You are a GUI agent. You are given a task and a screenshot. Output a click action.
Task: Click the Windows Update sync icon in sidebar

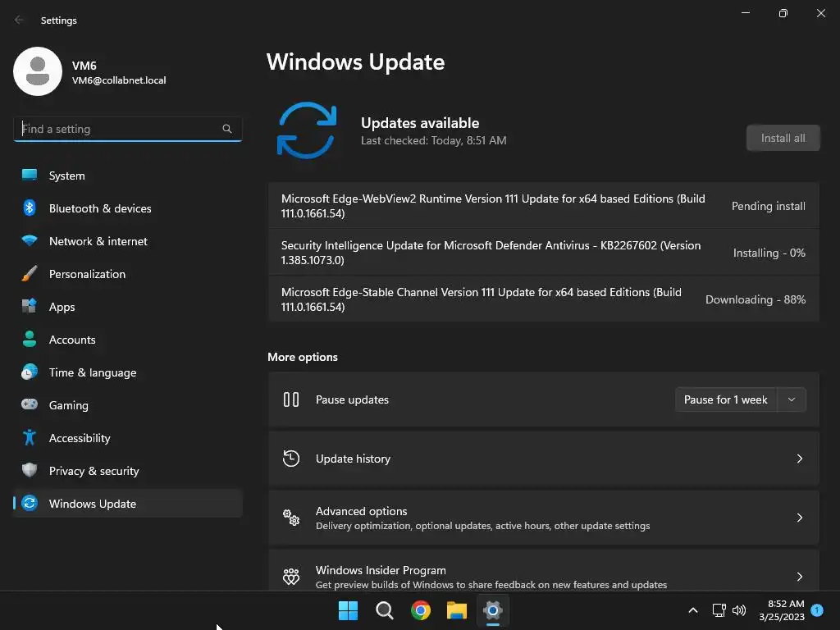30,503
